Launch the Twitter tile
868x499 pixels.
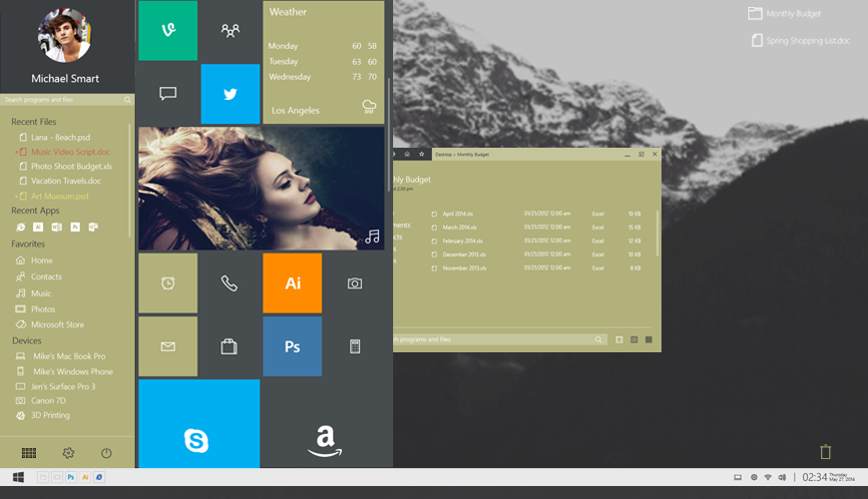click(229, 94)
